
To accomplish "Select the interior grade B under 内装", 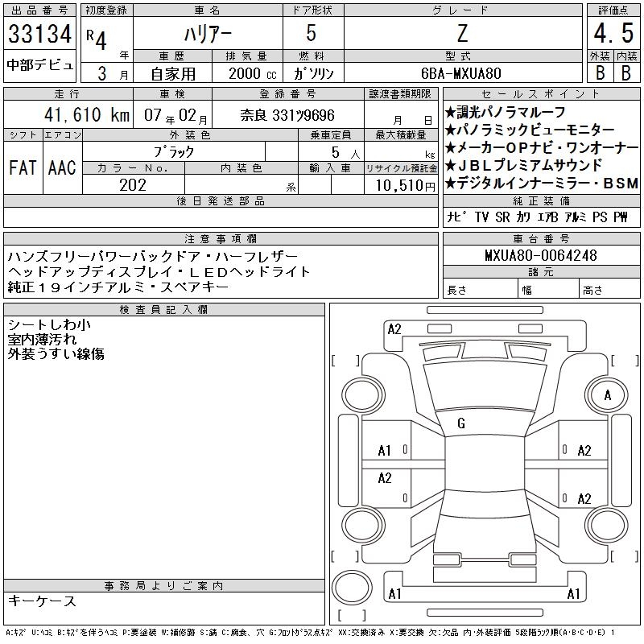I will [x=626, y=72].
